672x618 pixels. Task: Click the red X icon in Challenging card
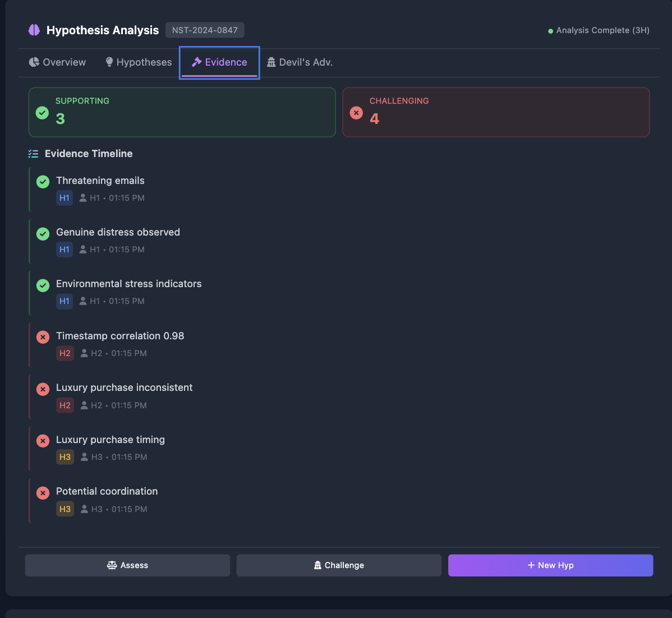[356, 113]
